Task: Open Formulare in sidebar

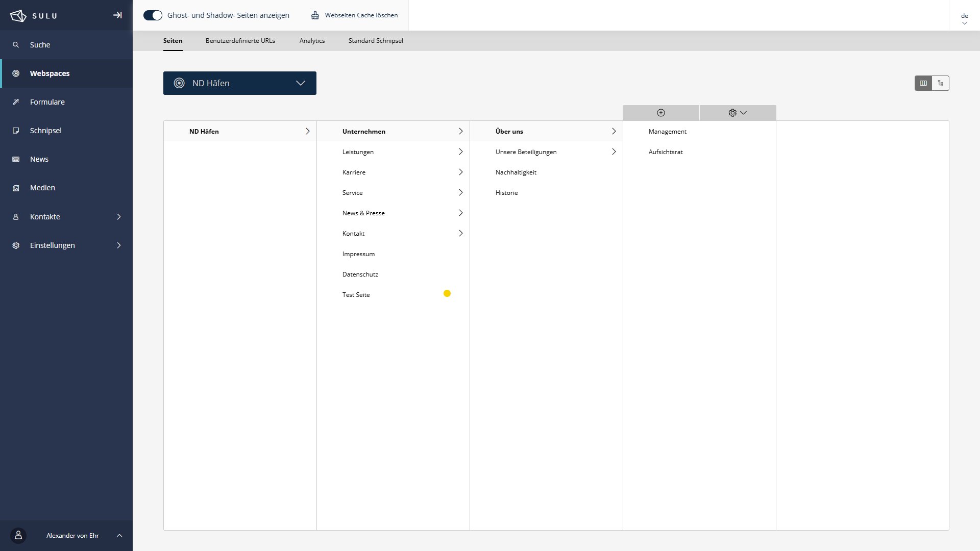Action: pyautogui.click(x=47, y=102)
